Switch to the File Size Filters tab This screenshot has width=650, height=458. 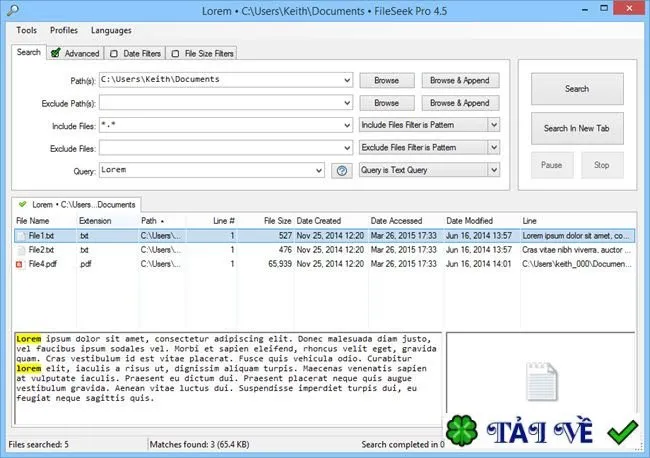point(202,53)
